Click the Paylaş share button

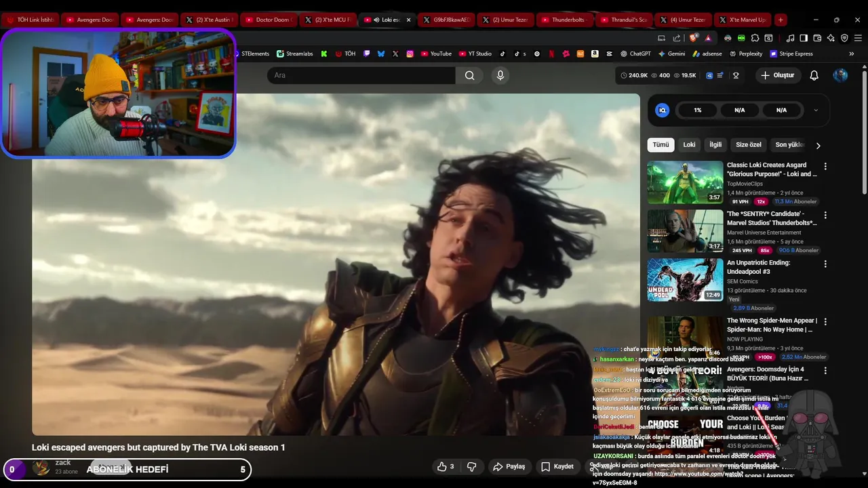click(509, 466)
